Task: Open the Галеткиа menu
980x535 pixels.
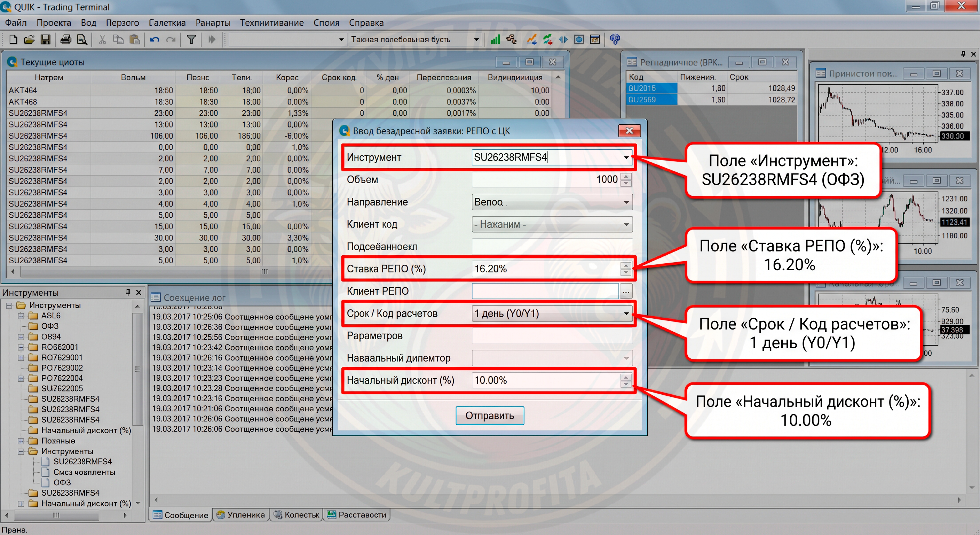Action: pyautogui.click(x=167, y=23)
